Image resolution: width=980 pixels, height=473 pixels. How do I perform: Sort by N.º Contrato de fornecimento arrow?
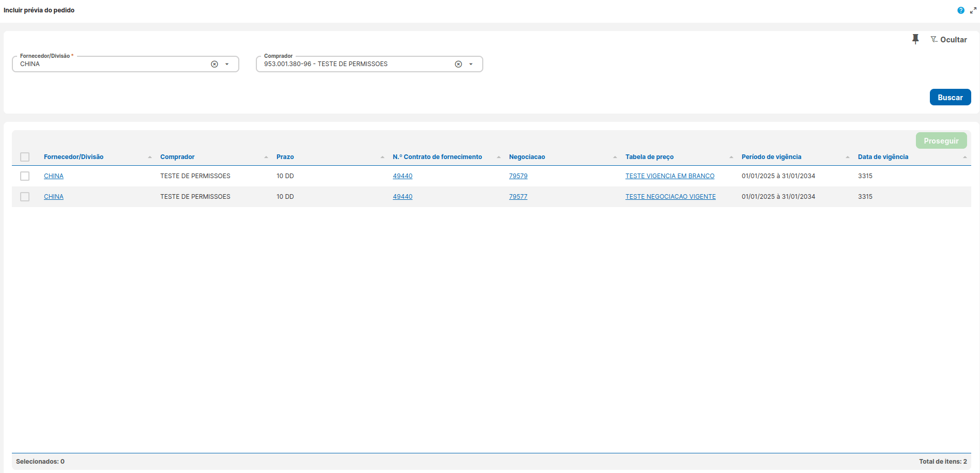(x=499, y=157)
